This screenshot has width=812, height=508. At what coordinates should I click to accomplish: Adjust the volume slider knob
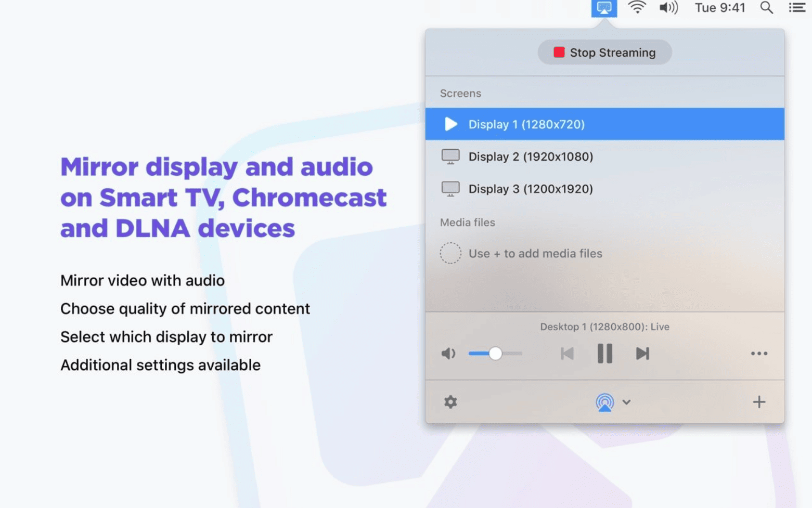[495, 354]
